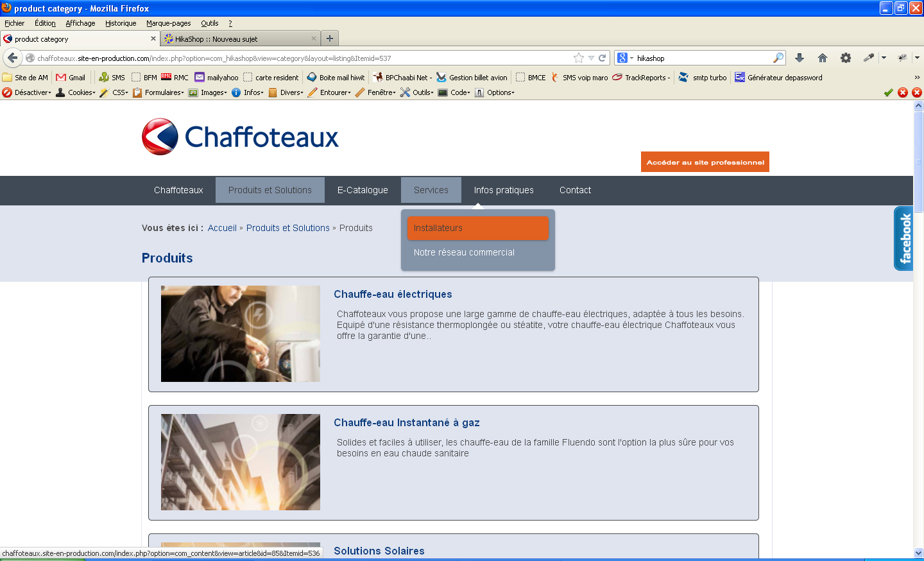Open the Site de AM bookmark folder
The width and height of the screenshot is (924, 561).
coord(26,77)
